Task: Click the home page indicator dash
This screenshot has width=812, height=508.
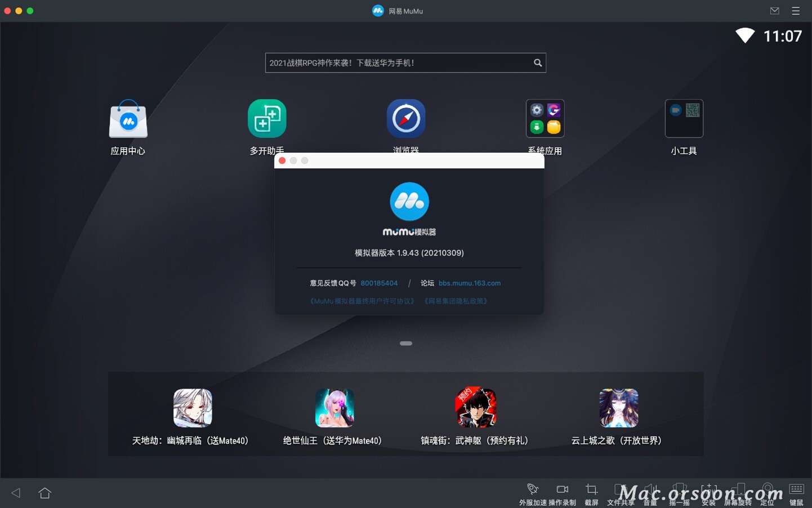Action: pyautogui.click(x=406, y=343)
